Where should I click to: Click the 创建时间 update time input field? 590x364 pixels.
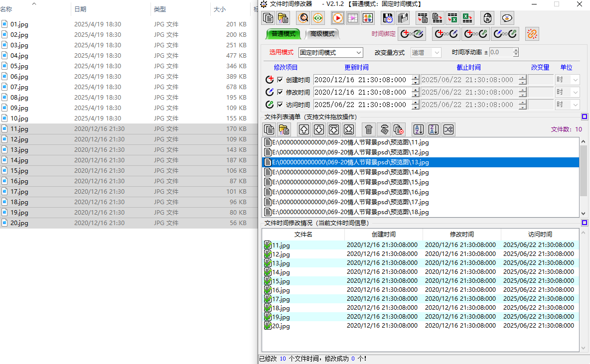tap(362, 80)
